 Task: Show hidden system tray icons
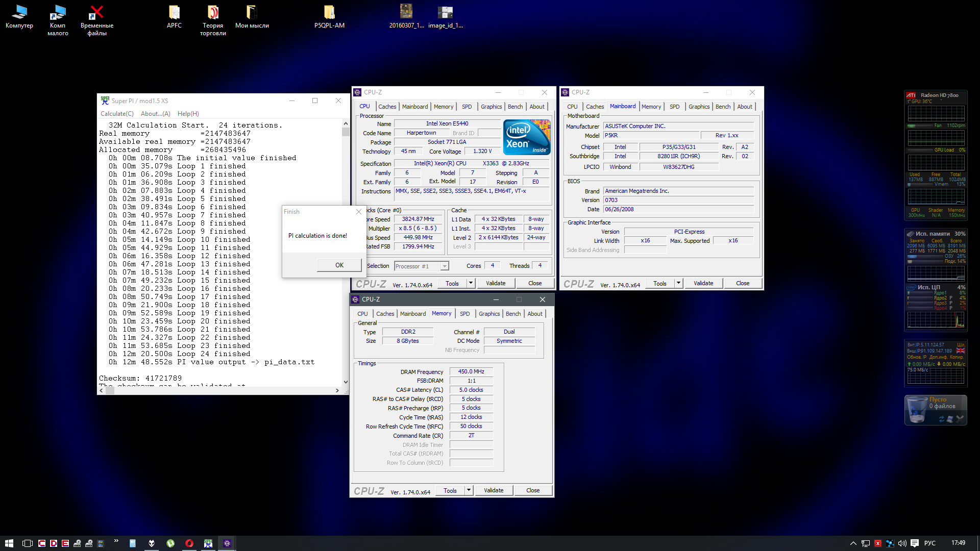click(x=853, y=543)
